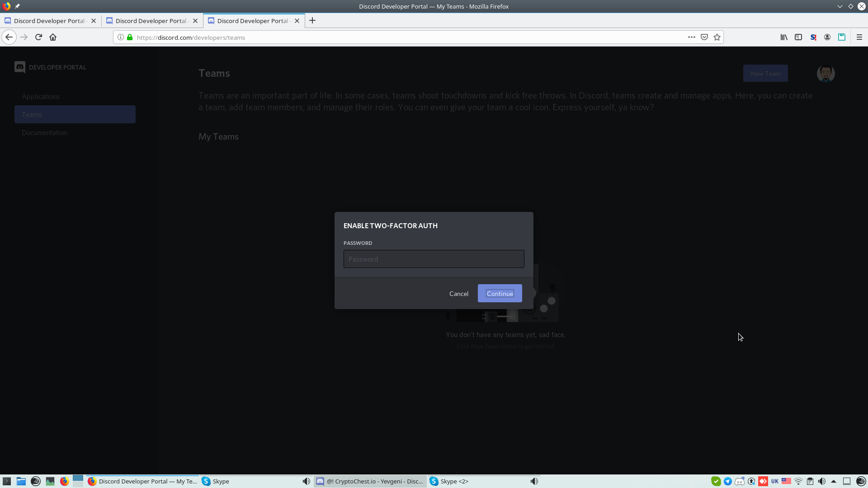Open Firefox Library icon
The image size is (868, 488).
(784, 37)
